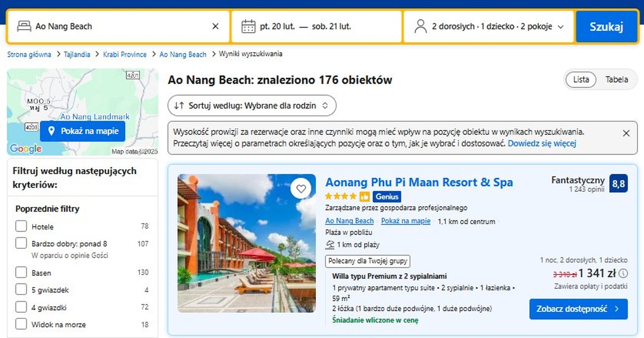Open the date range picker
644x338 pixels.
click(x=317, y=27)
